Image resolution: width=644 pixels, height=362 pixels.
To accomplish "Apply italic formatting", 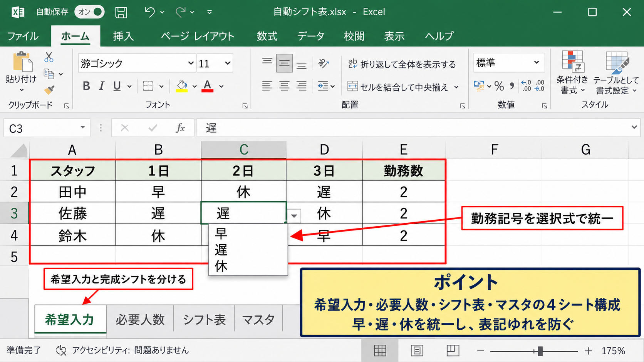I will [x=102, y=86].
